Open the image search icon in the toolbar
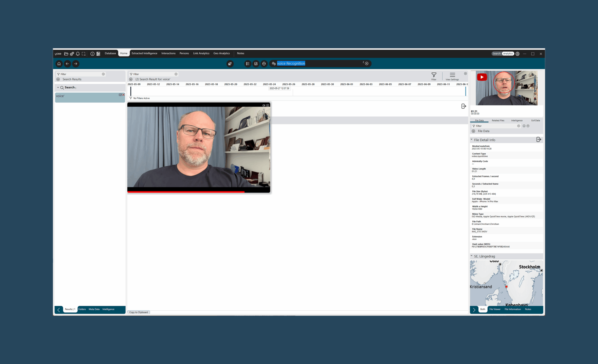598x364 pixels. (256, 64)
